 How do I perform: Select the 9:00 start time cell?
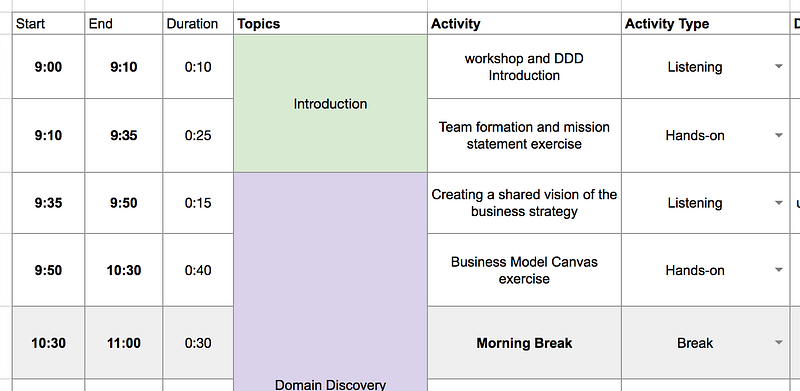click(48, 67)
